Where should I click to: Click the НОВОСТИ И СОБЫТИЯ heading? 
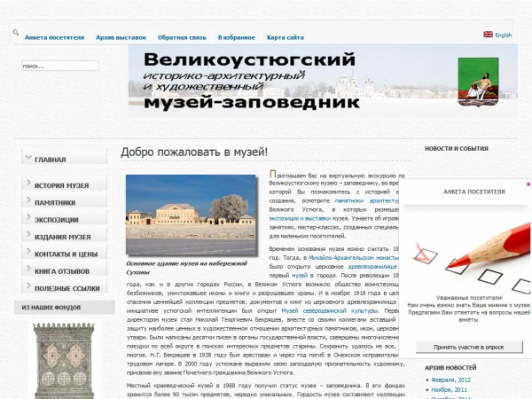tap(457, 149)
